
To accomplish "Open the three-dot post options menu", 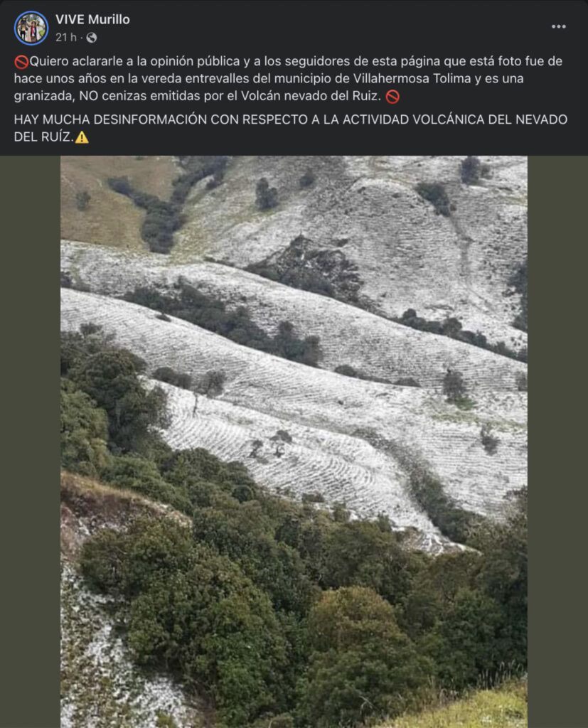I will [558, 26].
